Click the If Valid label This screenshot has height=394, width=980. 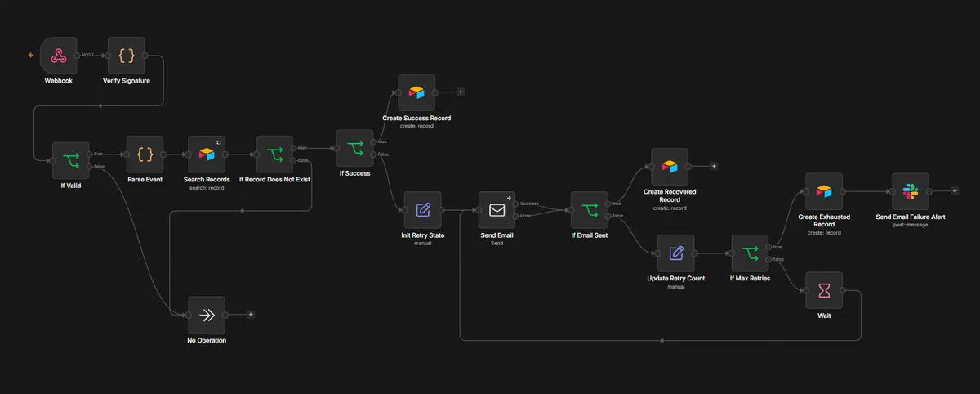tap(72, 186)
